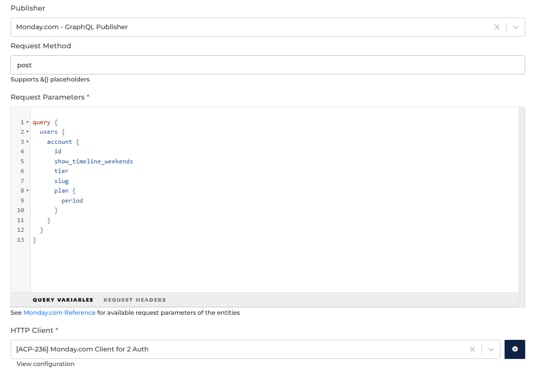Collapse the query block on line 1
This screenshot has width=552, height=376.
coord(27,122)
